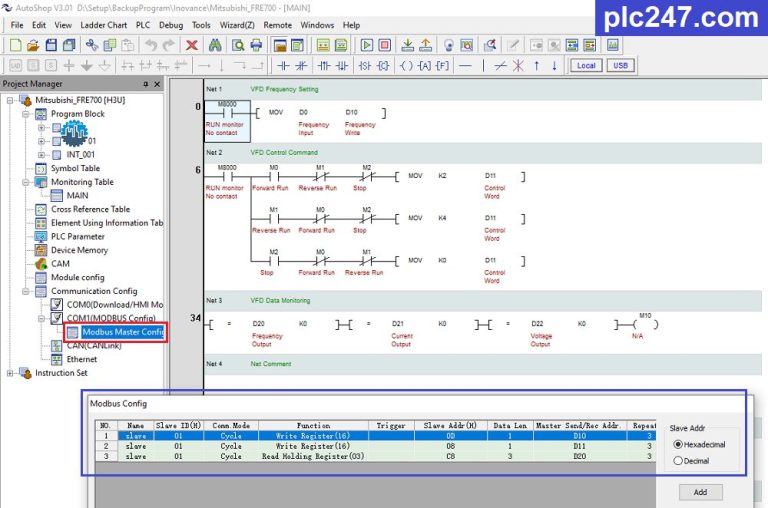The width and height of the screenshot is (768, 508).
Task: Expand the Instruction Set node
Action: 10,373
